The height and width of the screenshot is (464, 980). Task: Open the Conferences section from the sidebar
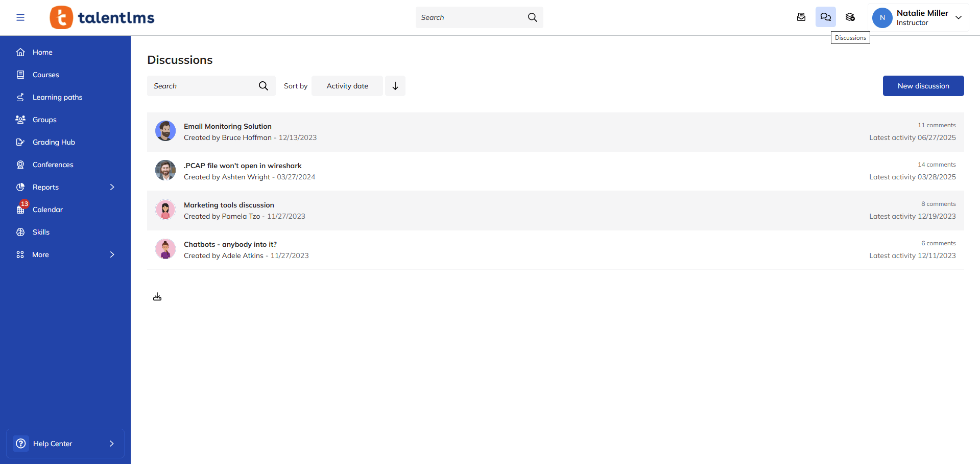tap(53, 164)
